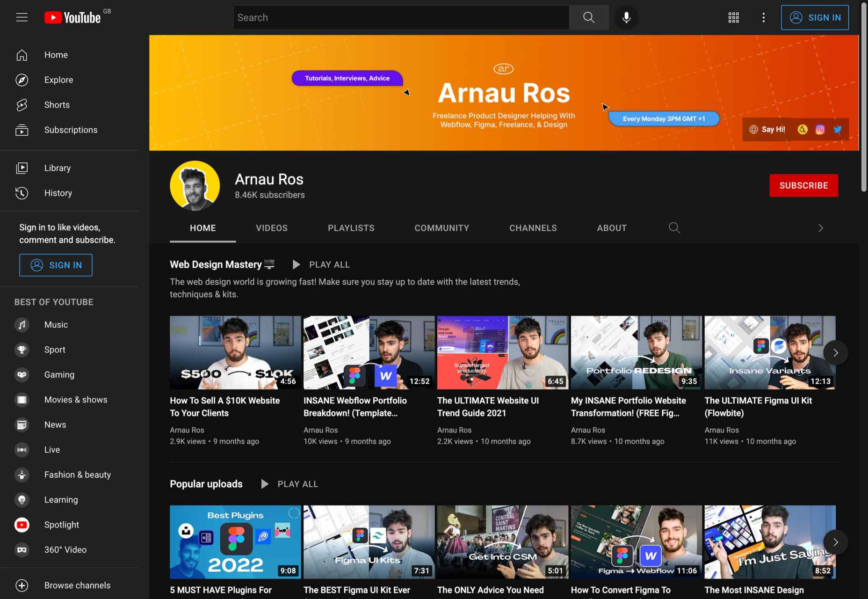Click the 360° Video icon
Viewport: 868px width, 599px height.
(22, 550)
